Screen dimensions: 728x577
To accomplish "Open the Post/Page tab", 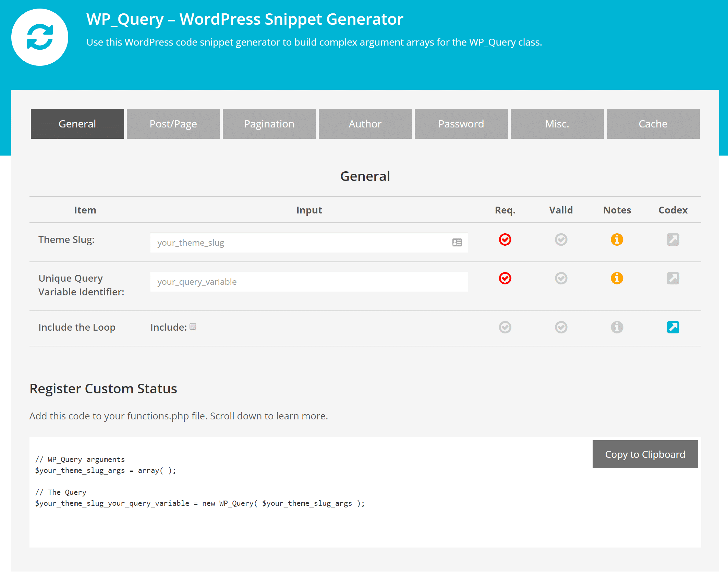I will coord(173,123).
